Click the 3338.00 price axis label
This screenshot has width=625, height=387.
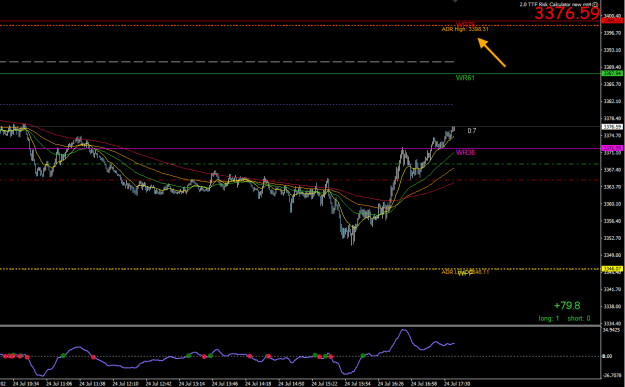[613, 306]
